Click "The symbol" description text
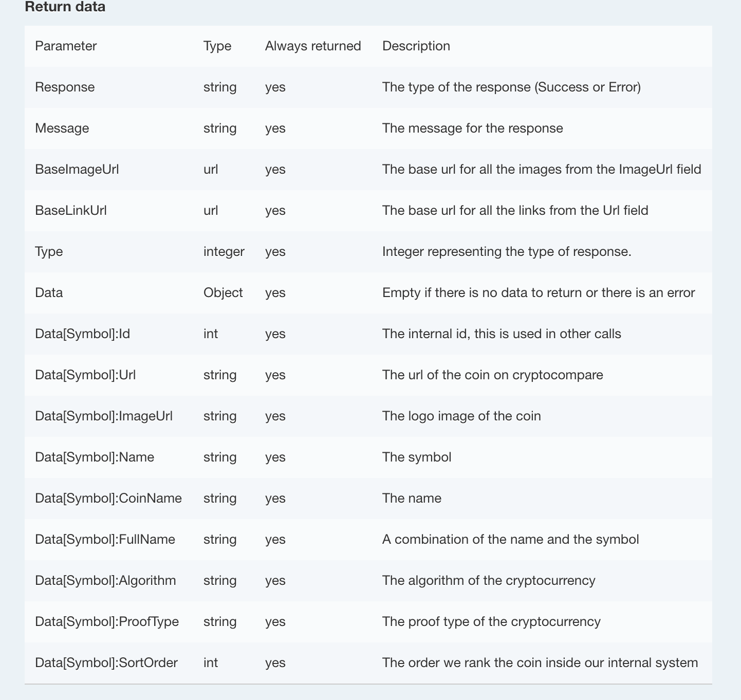 [x=417, y=457]
